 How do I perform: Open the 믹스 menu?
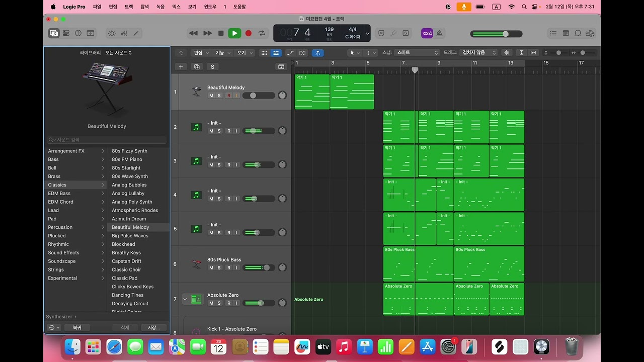(x=176, y=7)
